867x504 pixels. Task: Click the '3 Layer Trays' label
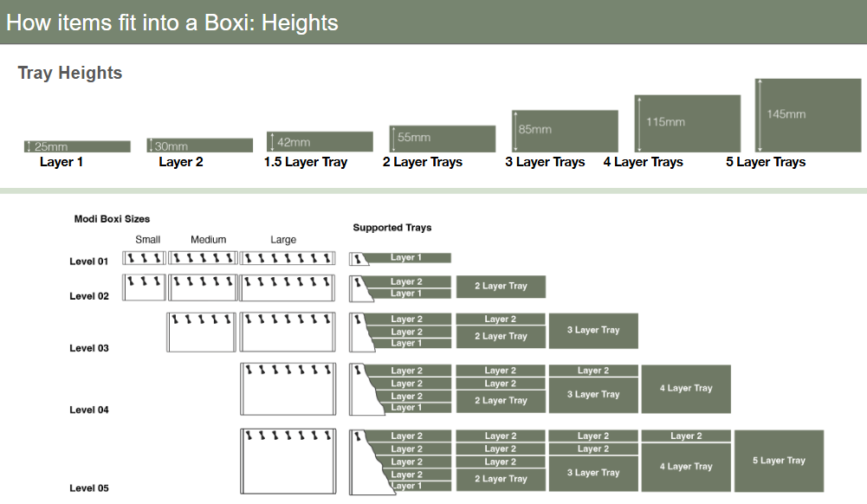545,162
